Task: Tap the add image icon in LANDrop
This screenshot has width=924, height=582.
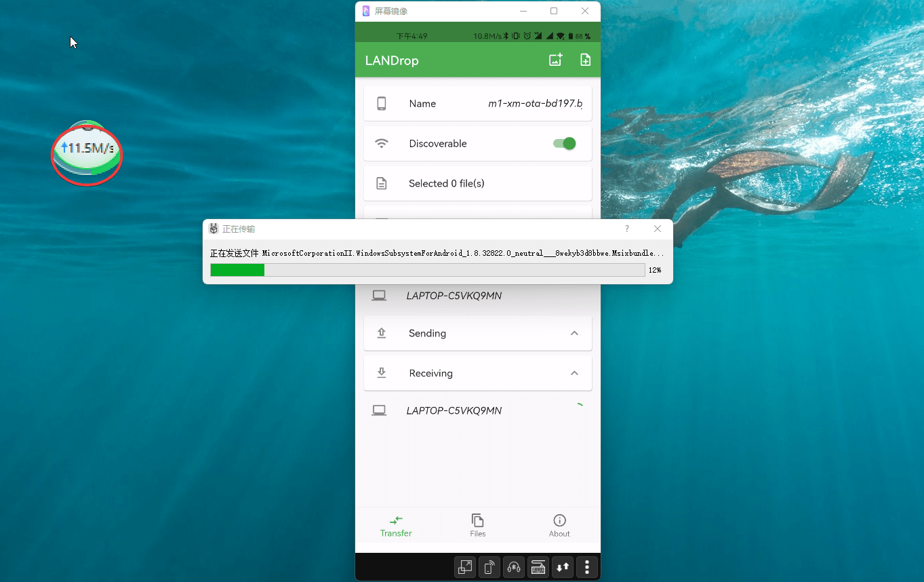Action: click(x=555, y=60)
